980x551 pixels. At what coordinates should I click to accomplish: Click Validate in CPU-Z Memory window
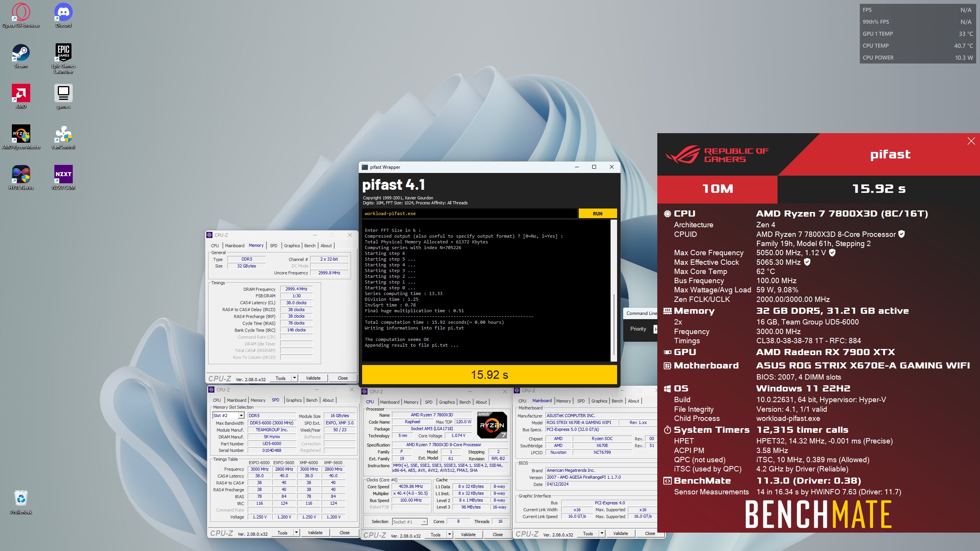tap(313, 378)
